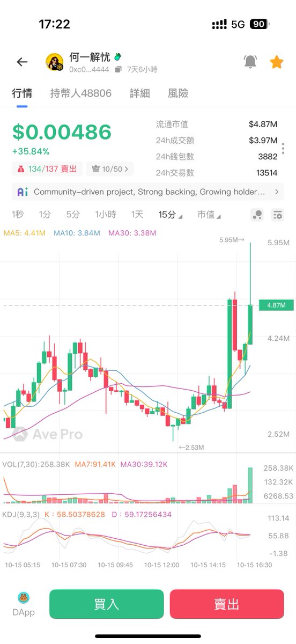Switch to the 行情 tab
Image resolution: width=296 pixels, height=644 pixels.
click(x=22, y=93)
